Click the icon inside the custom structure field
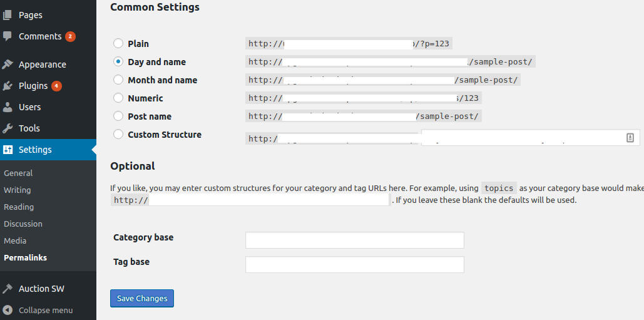The image size is (644, 320). pos(630,138)
